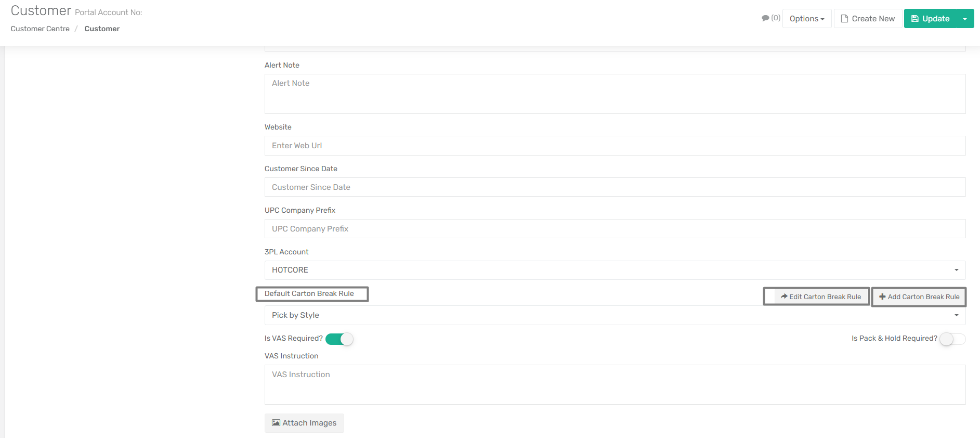The height and width of the screenshot is (438, 980).
Task: Click the 3PL Account label
Action: [286, 252]
